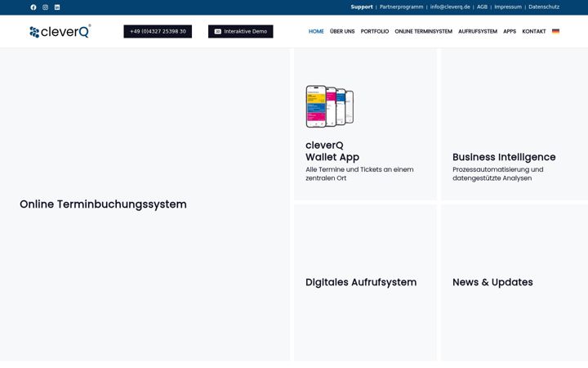Open the KONTAKT menu item
Image resolution: width=588 pixels, height=368 pixels.
coord(534,32)
